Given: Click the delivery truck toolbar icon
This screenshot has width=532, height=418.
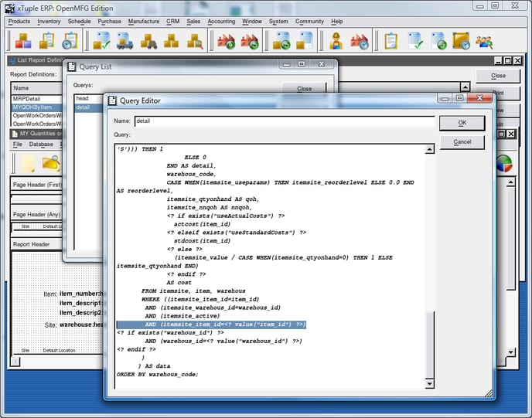Looking at the screenshot, I should [x=124, y=40].
